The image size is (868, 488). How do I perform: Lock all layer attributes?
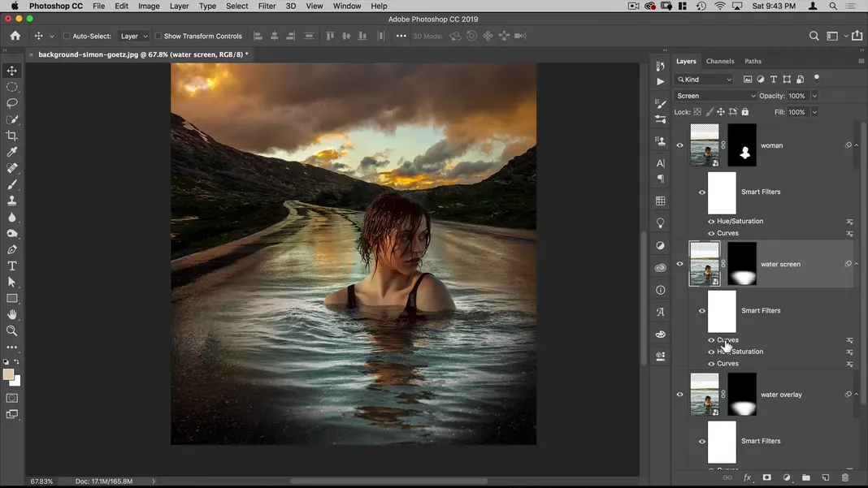point(745,112)
